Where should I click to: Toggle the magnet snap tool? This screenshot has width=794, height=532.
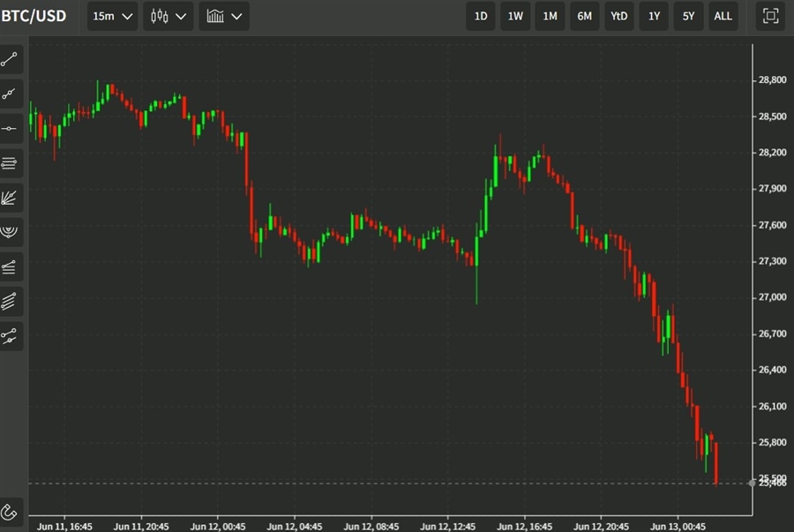(10, 513)
